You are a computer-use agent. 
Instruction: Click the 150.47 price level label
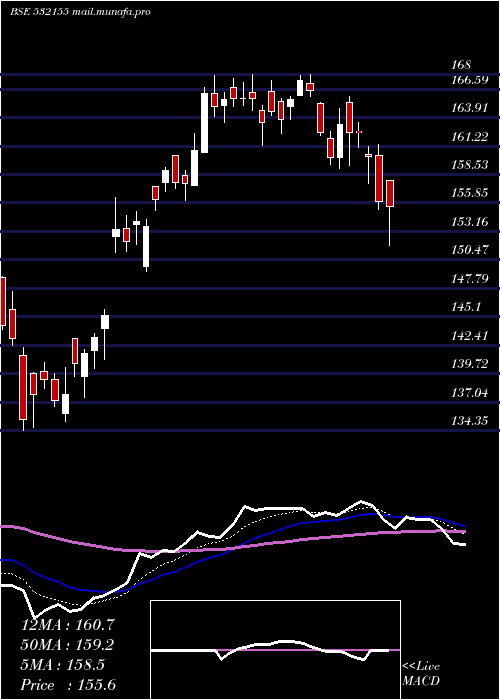[x=469, y=250]
